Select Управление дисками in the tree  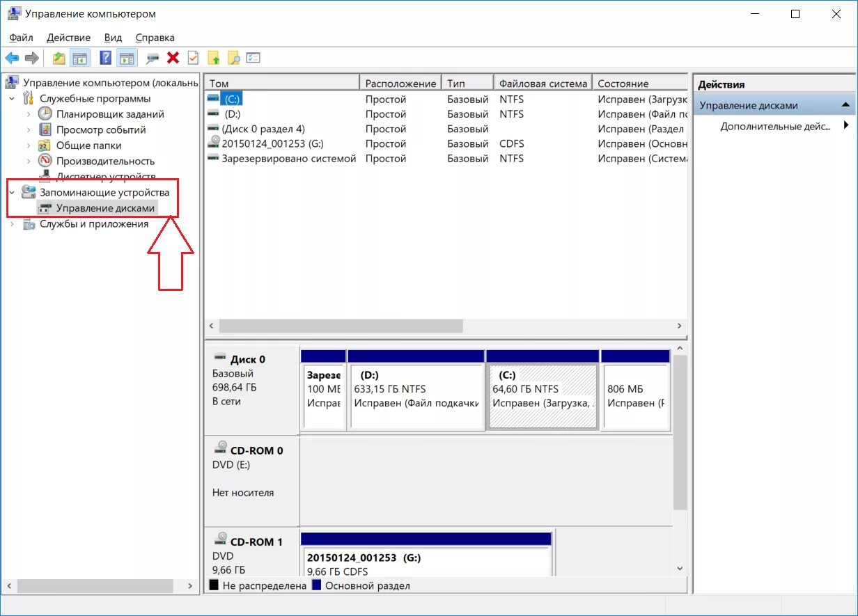point(105,208)
